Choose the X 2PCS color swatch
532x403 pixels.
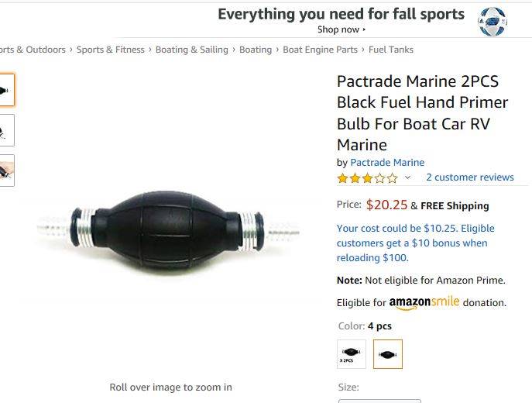point(352,354)
